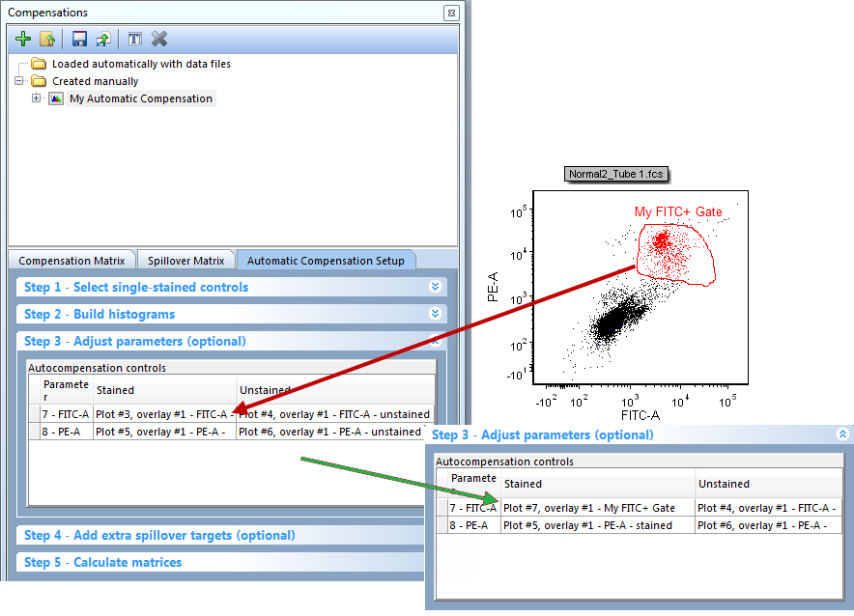Image resolution: width=854 pixels, height=616 pixels.
Task: Click the Delete compensation X icon
Action: pyautogui.click(x=159, y=39)
